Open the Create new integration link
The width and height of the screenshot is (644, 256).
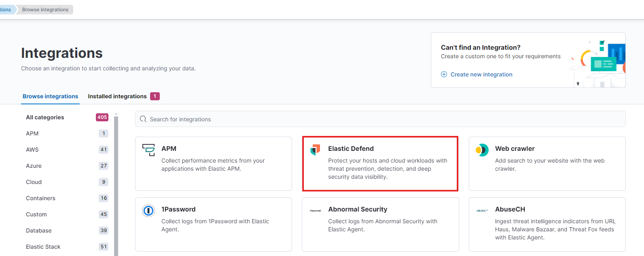pyautogui.click(x=481, y=74)
